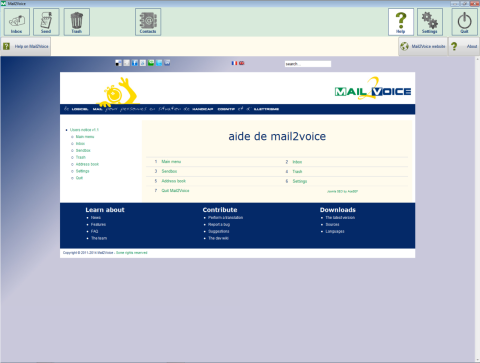
Task: Open sidebar Settings entry
Action: click(x=82, y=171)
